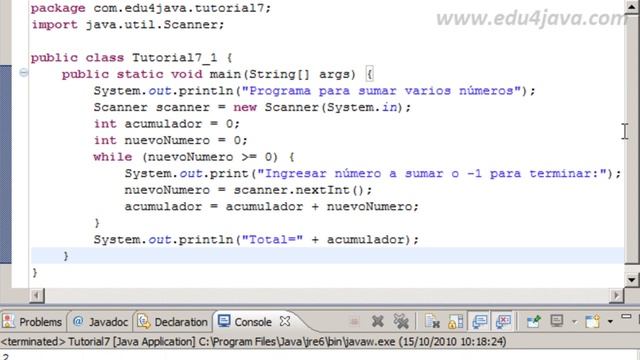Screen dimensions: 640x360
Task: Click 'main(String[] args)' method signature
Action: (282, 74)
